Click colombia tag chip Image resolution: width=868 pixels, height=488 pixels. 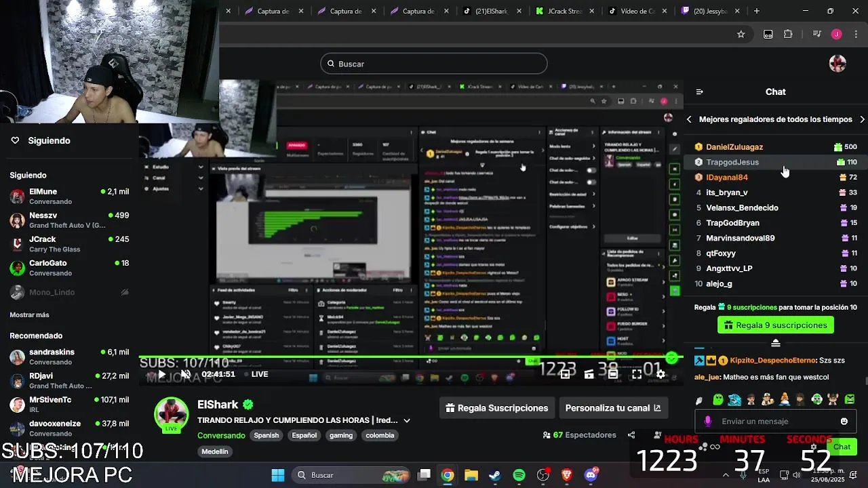(380, 435)
